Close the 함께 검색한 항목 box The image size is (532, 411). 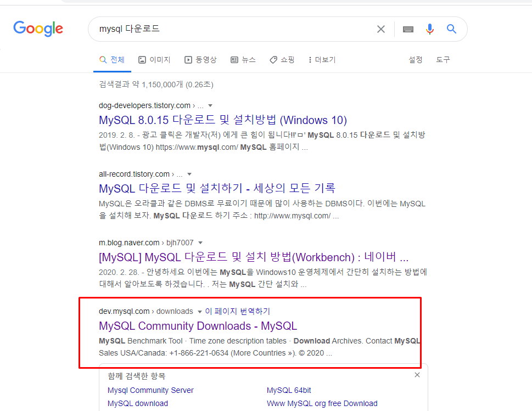pos(417,375)
